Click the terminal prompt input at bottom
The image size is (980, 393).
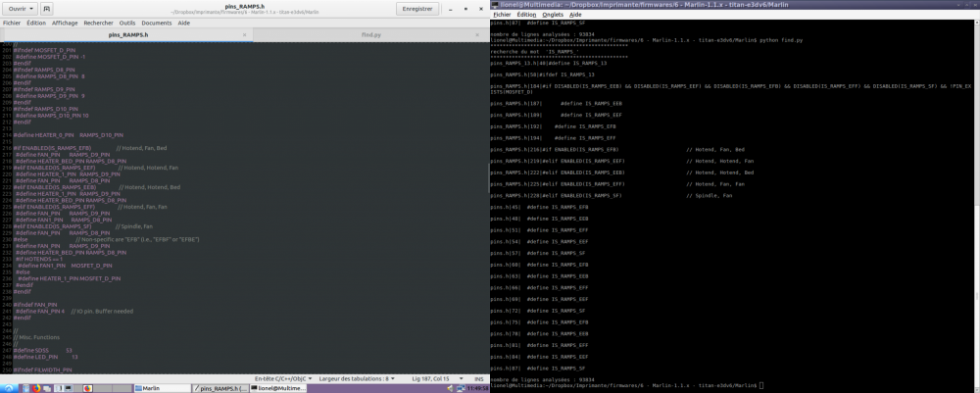pos(761,385)
